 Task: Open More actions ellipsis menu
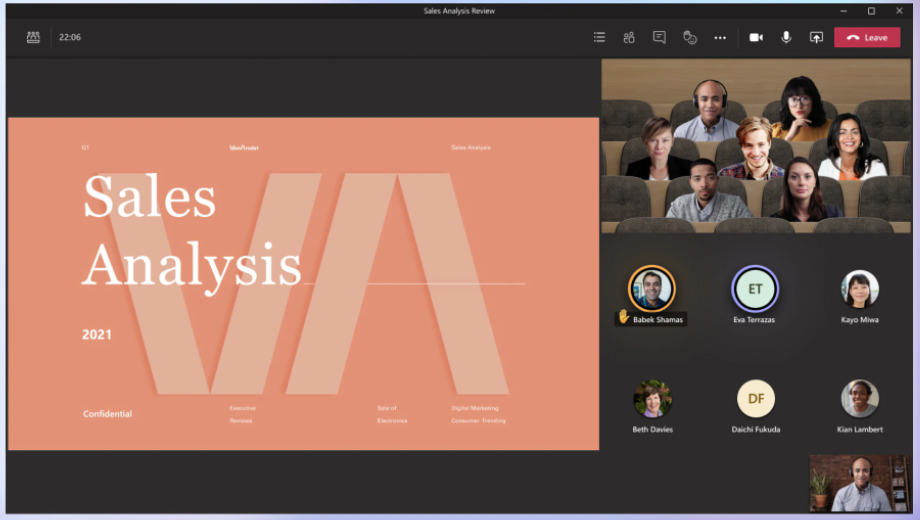pyautogui.click(x=720, y=37)
